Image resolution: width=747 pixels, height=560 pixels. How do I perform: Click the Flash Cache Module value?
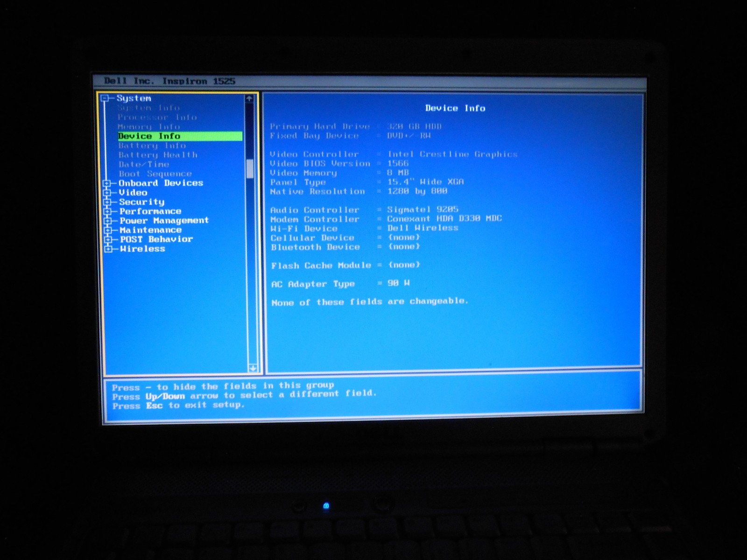[404, 265]
